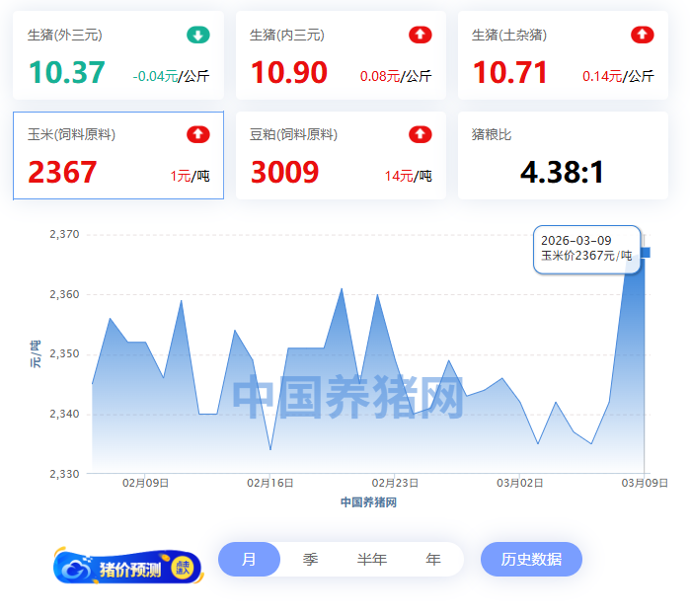
Task: Select the 生猪(外三元) price card
Action: [x=118, y=56]
